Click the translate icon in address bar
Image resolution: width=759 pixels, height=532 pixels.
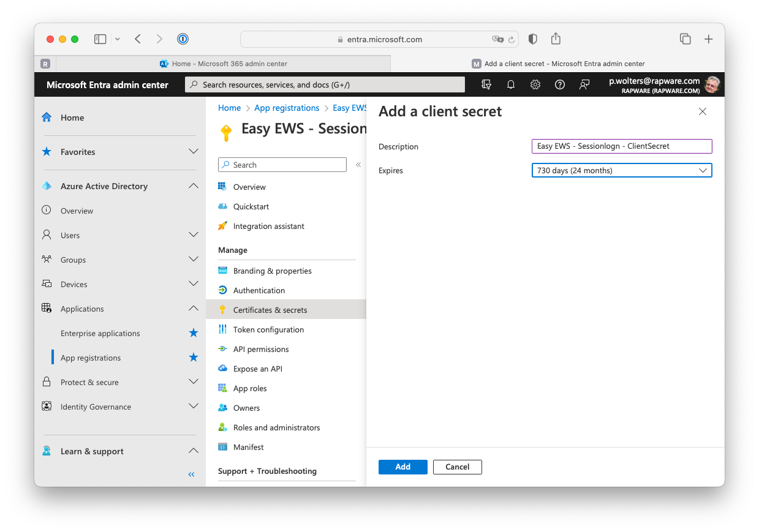(x=497, y=39)
